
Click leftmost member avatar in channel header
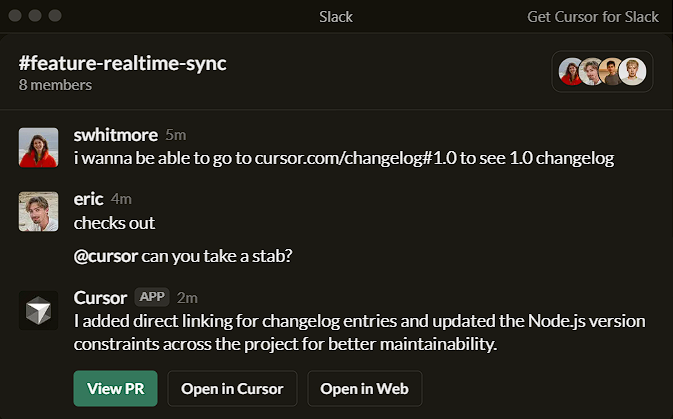[571, 72]
